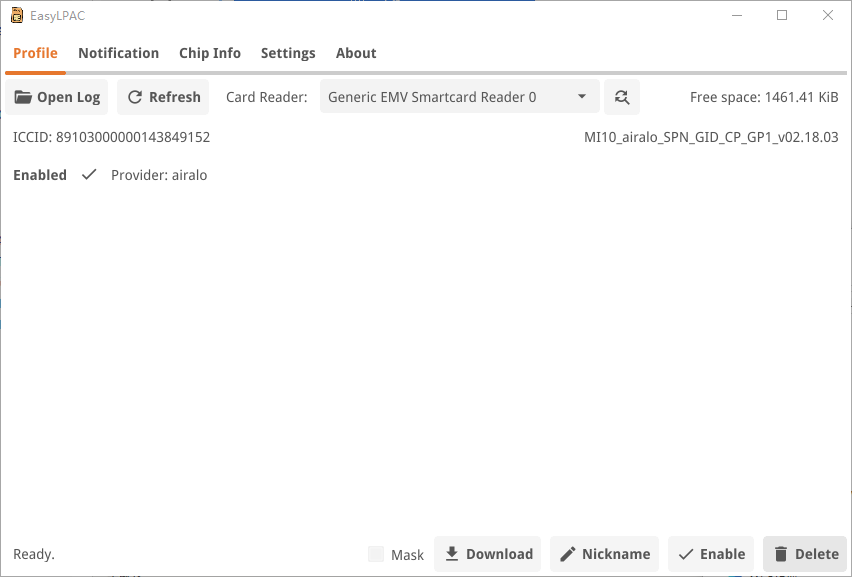Switch to the Notification tab
Image resolution: width=852 pixels, height=577 pixels.
click(x=118, y=53)
